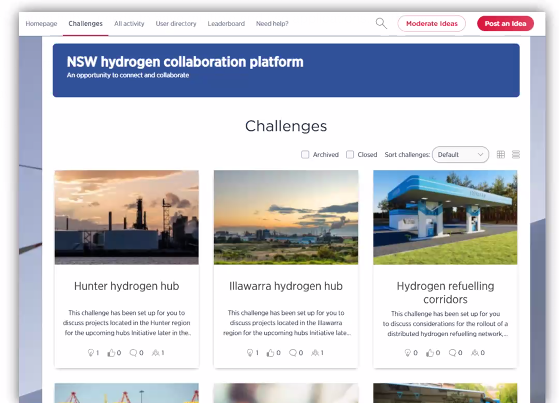Tick the Closed checkbox
The height and width of the screenshot is (403, 559).
point(350,154)
